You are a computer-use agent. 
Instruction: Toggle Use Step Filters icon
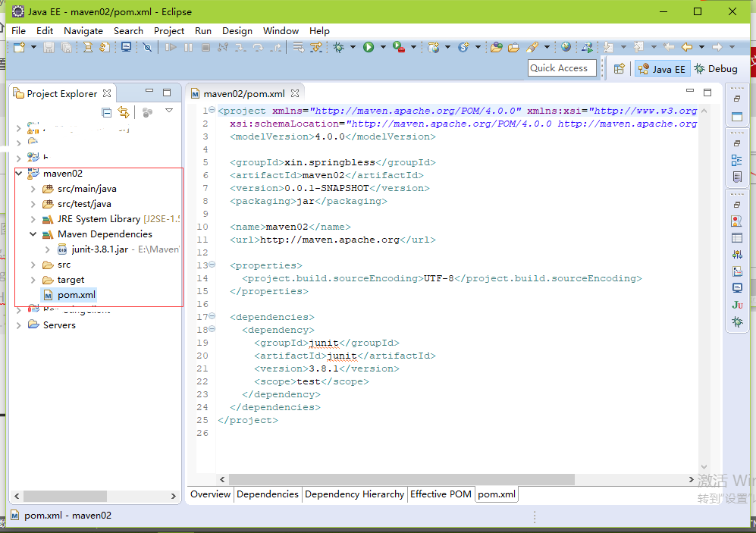(x=316, y=47)
